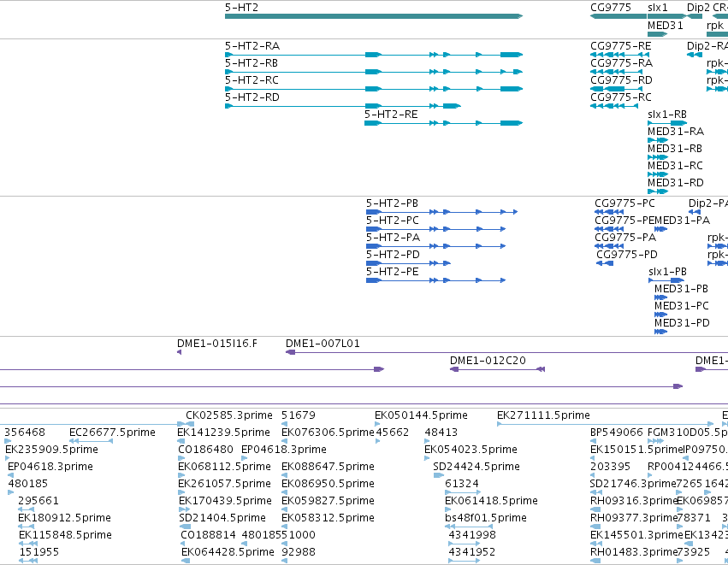This screenshot has height=565, width=728.
Task: Click the 5-HT2-RE transcript label
Action: click(391, 115)
